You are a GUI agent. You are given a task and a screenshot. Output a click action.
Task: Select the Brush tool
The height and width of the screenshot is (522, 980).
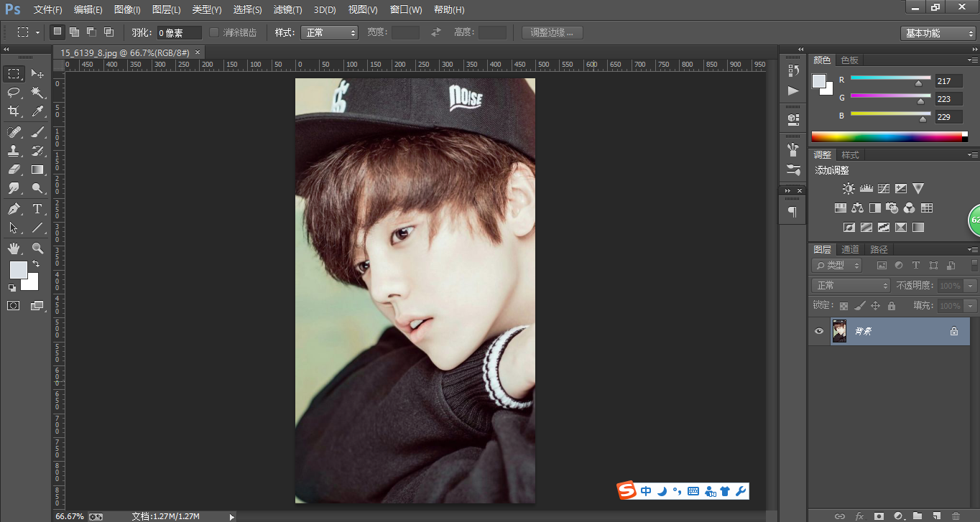coord(37,132)
